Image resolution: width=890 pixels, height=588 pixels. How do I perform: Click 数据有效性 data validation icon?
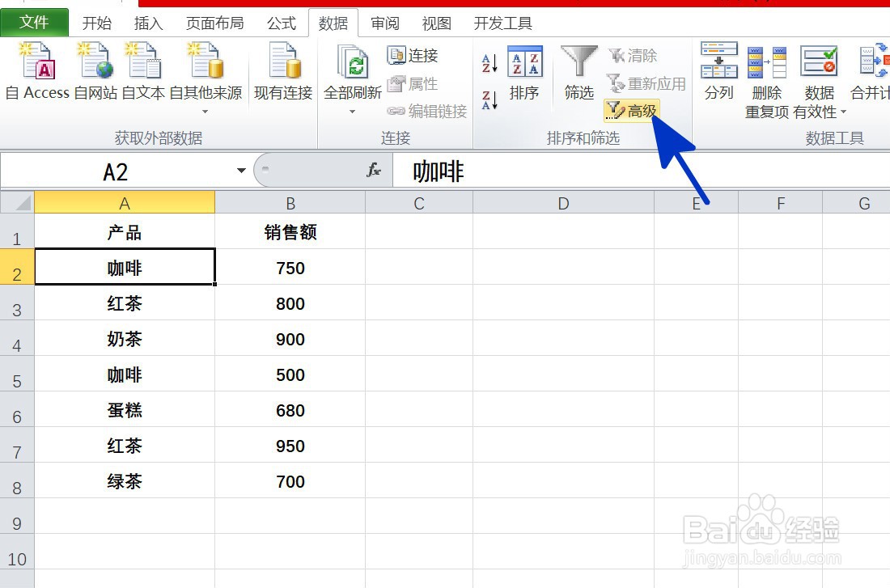(819, 61)
